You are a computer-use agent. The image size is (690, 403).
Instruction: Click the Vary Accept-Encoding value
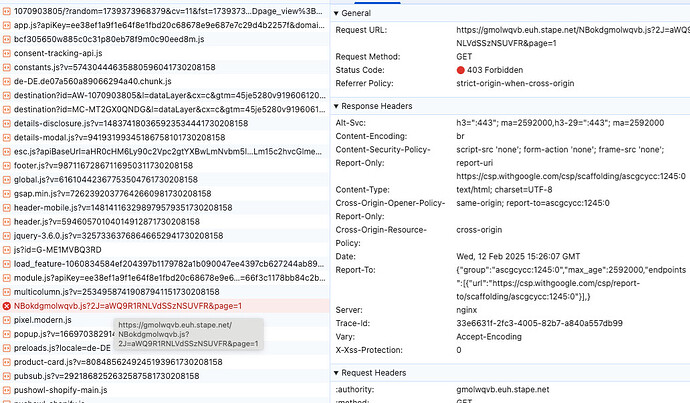coord(489,337)
